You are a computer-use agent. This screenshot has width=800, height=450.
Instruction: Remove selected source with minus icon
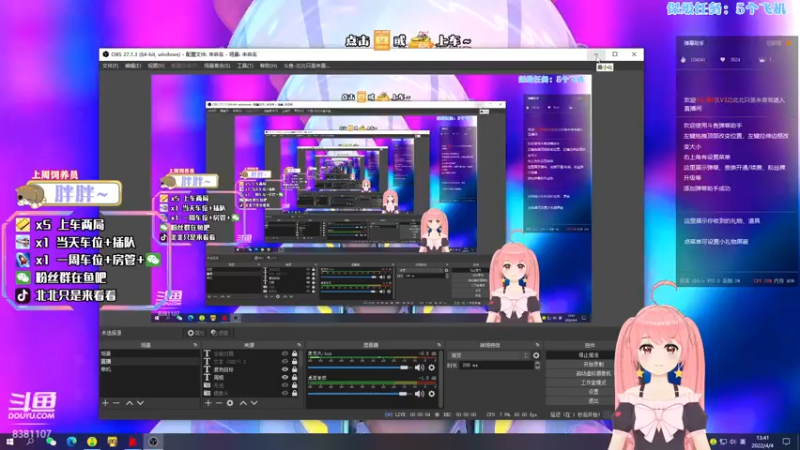pyautogui.click(x=219, y=403)
